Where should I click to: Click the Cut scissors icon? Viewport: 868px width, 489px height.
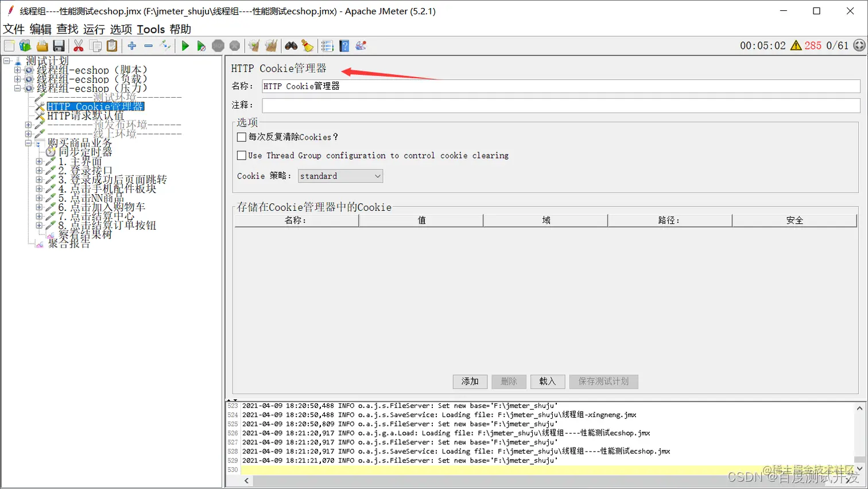tap(79, 46)
